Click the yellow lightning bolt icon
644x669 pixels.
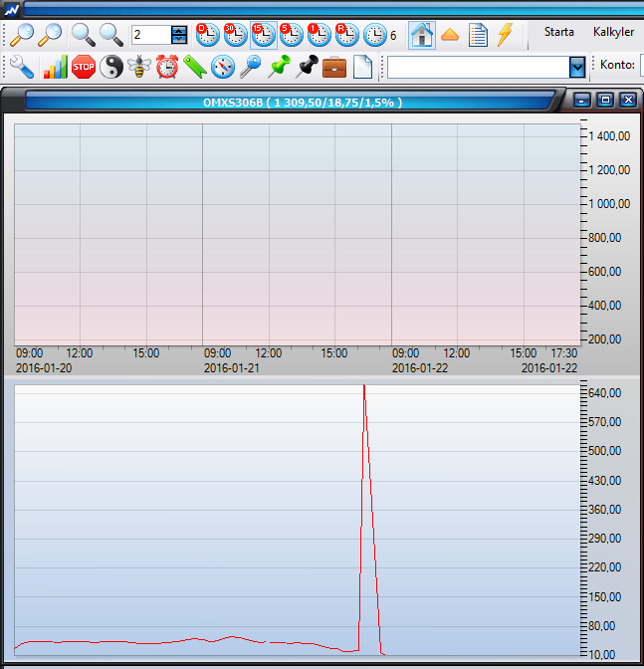click(x=505, y=35)
